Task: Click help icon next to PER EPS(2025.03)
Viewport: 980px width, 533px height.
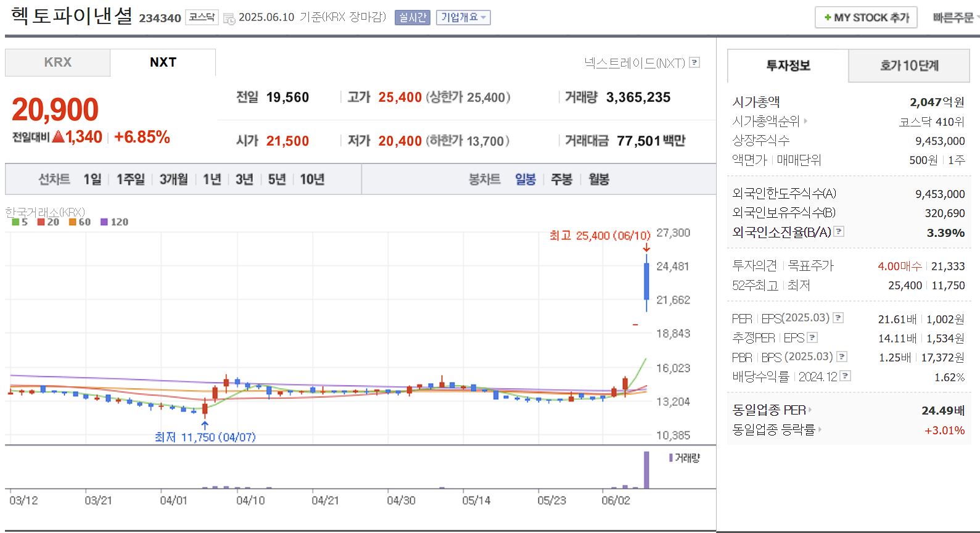Action: click(x=838, y=318)
